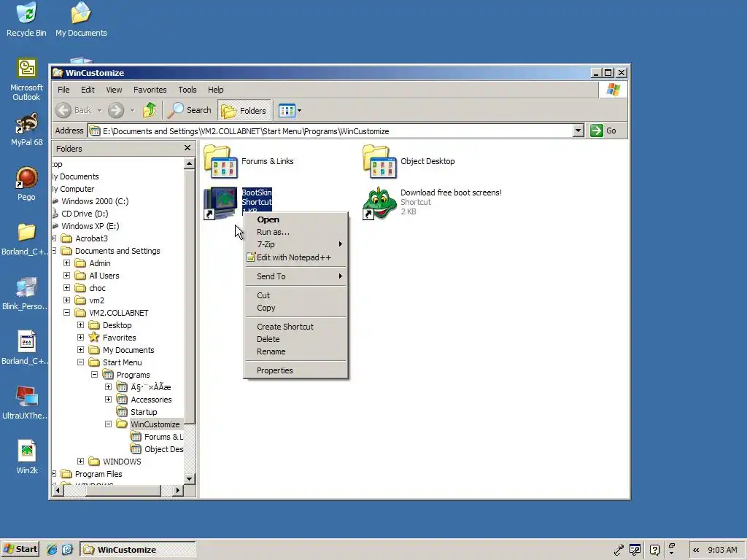747x560 pixels.
Task: Choose Open in the context menu
Action: [x=296, y=219]
